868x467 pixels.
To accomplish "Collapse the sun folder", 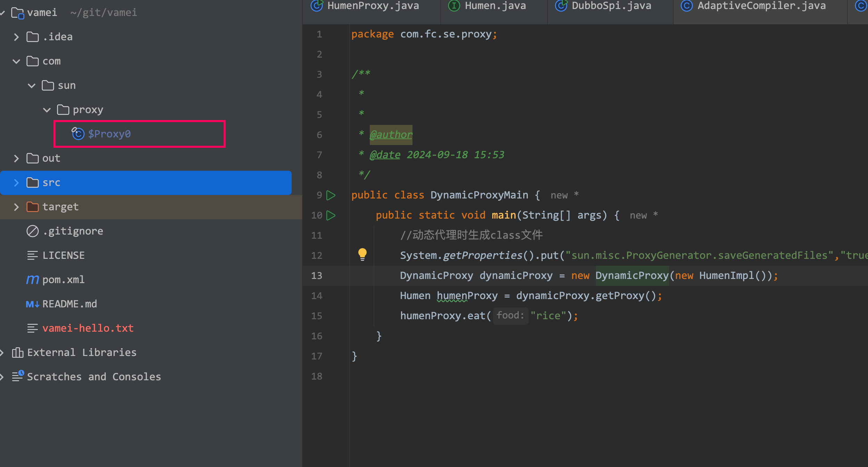I will (x=32, y=86).
